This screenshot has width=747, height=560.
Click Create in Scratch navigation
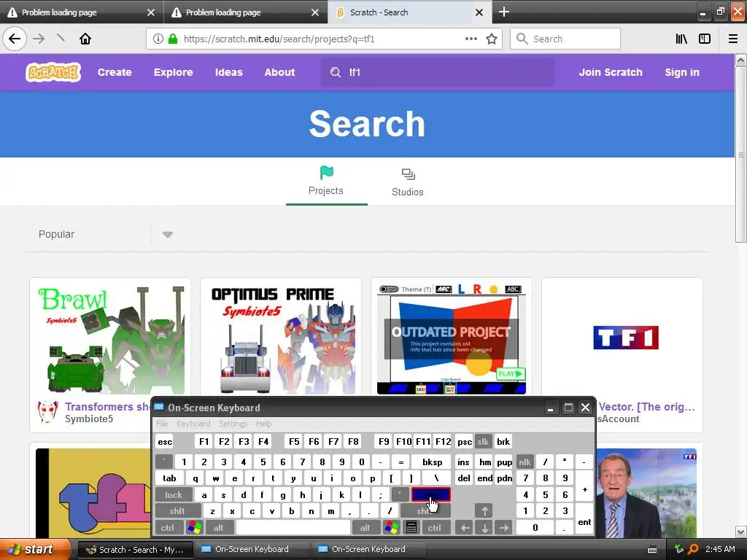(x=115, y=72)
